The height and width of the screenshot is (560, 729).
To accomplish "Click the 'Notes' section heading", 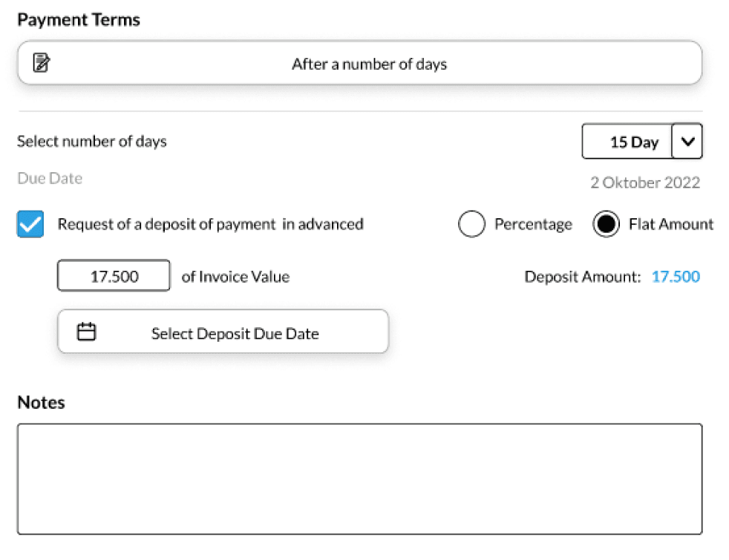I will click(x=41, y=403).
